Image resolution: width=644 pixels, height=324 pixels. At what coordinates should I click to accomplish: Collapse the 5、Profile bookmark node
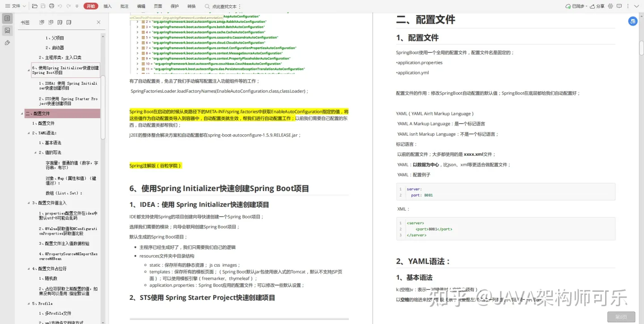pyautogui.click(x=29, y=304)
